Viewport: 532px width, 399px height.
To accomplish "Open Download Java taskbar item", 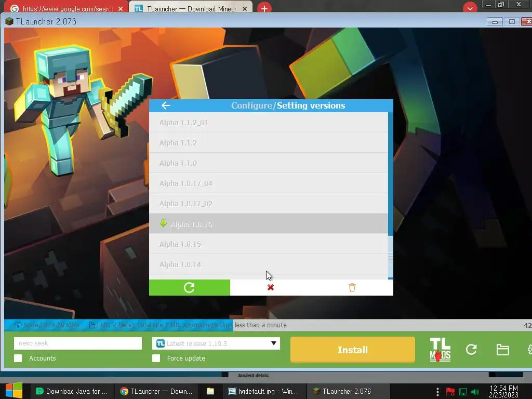I will 72,391.
